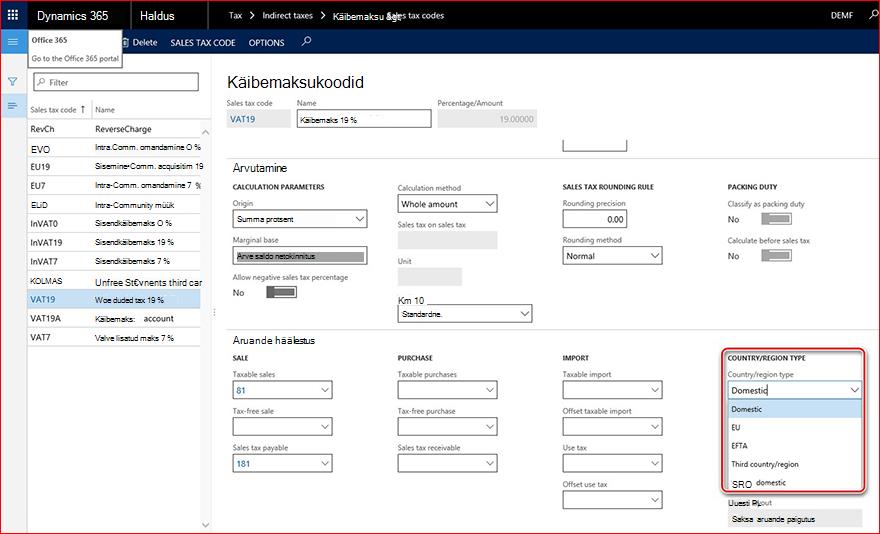Click the Haldus module title
Screen dimensions: 880x534
click(157, 16)
